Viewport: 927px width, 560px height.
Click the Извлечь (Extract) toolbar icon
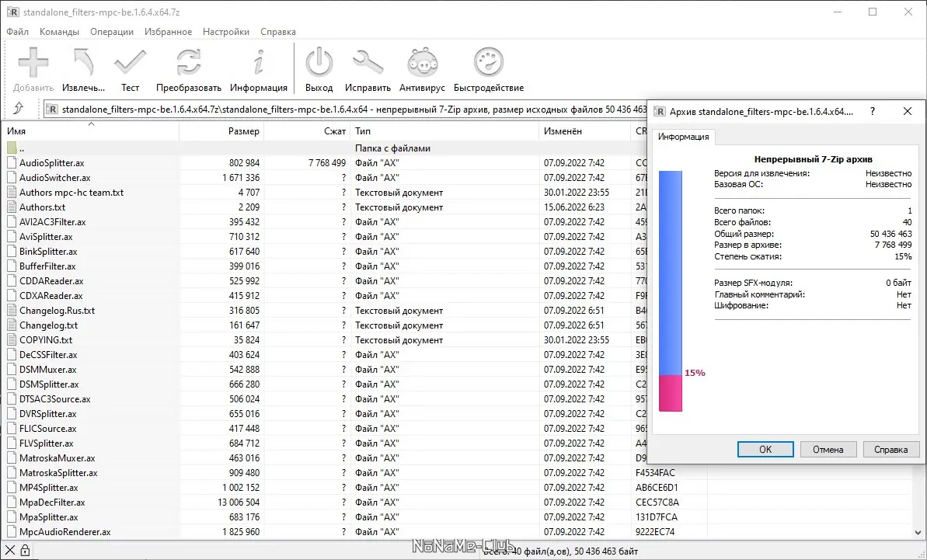(x=83, y=63)
